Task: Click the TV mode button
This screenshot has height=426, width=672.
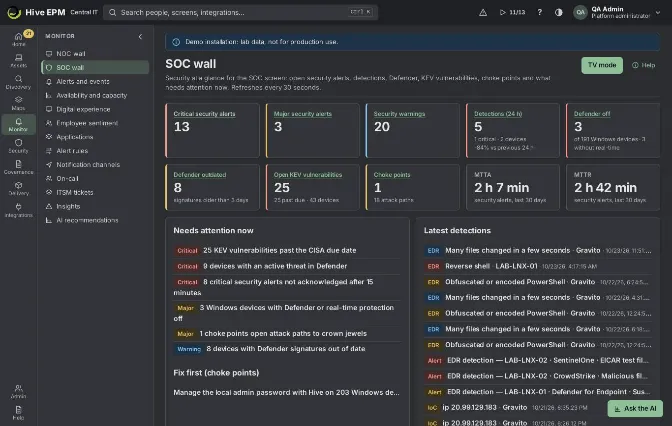Action: (602, 65)
